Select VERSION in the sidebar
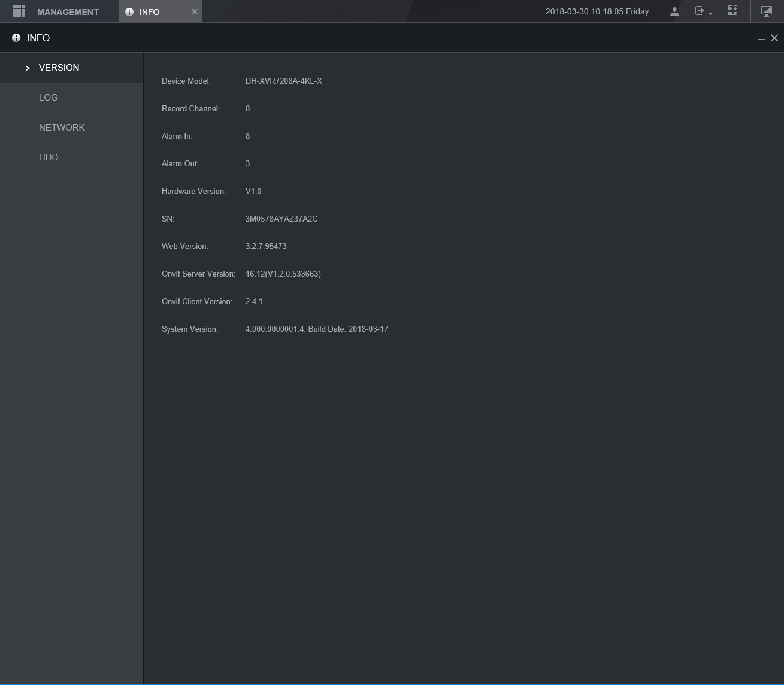The width and height of the screenshot is (784, 685). [72, 68]
